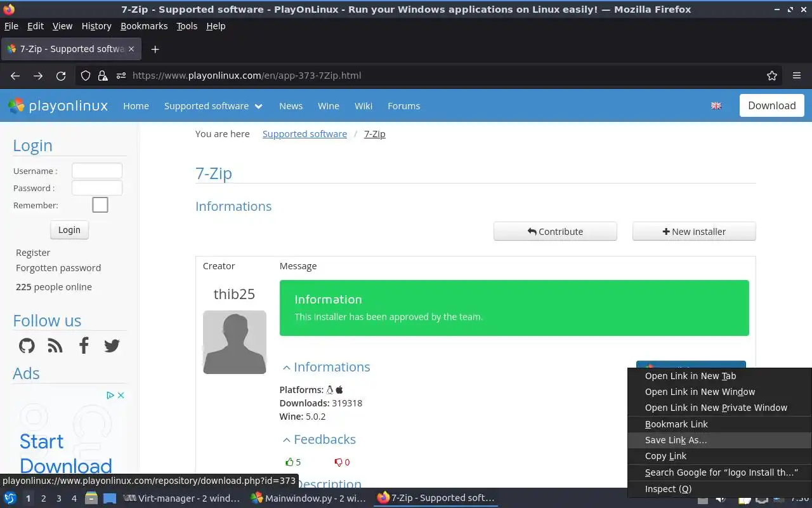Click the red thumbs-down feedback icon
Screen dimensions: 812x508
(338, 462)
